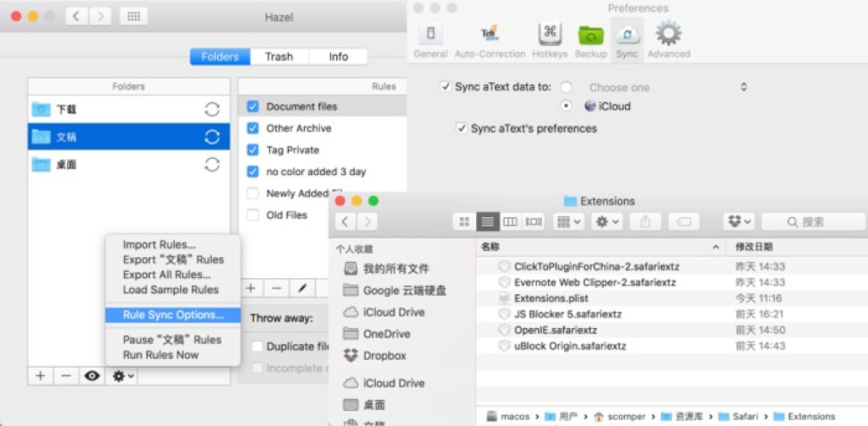
Task: Choose Load Sample Rules menu item
Action: [x=173, y=289]
